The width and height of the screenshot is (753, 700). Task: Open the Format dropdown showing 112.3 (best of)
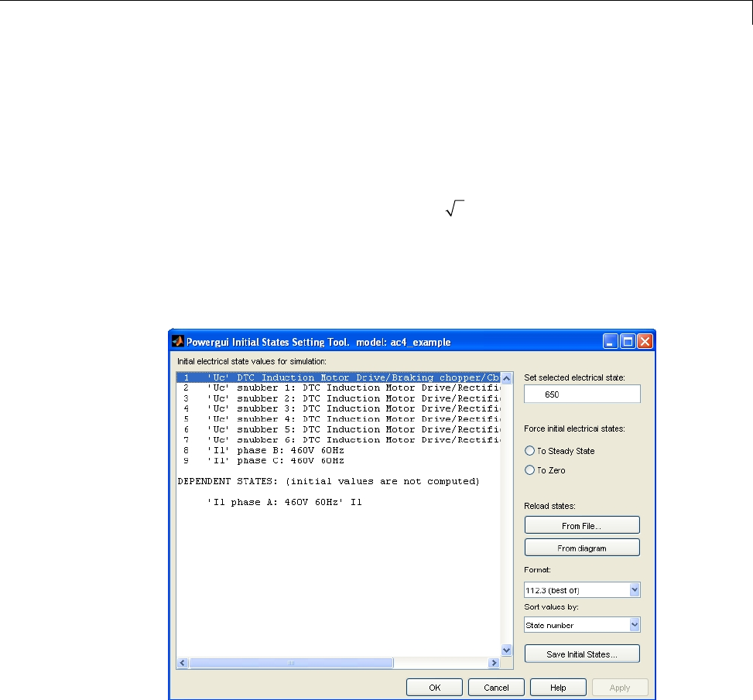582,590
